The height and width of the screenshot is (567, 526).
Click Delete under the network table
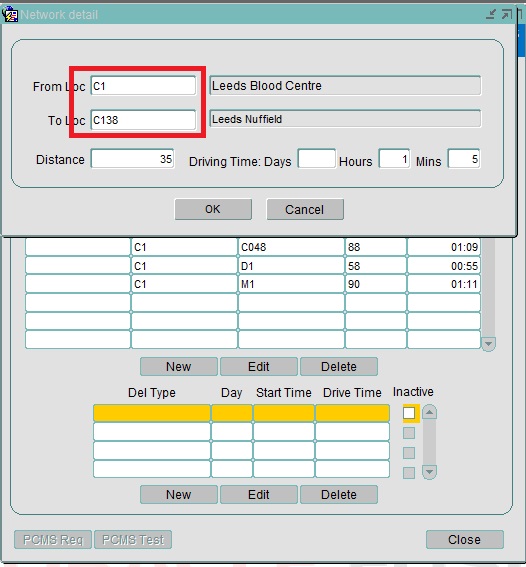pos(339,367)
